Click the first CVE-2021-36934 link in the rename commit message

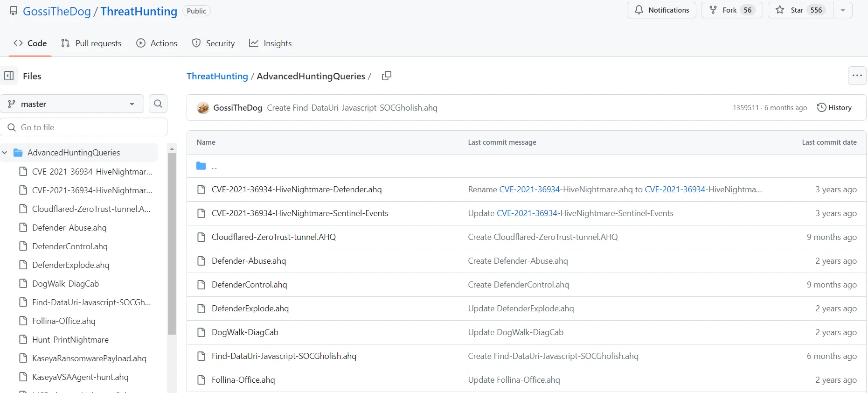[x=529, y=189]
